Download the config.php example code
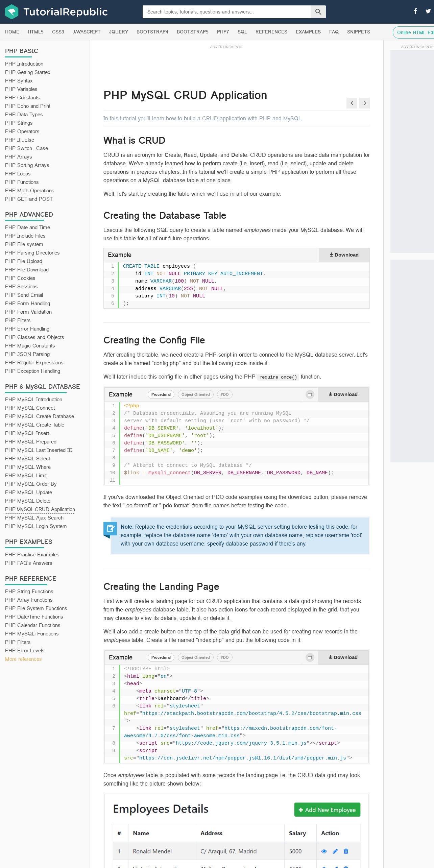The image size is (434, 868). coord(343,394)
